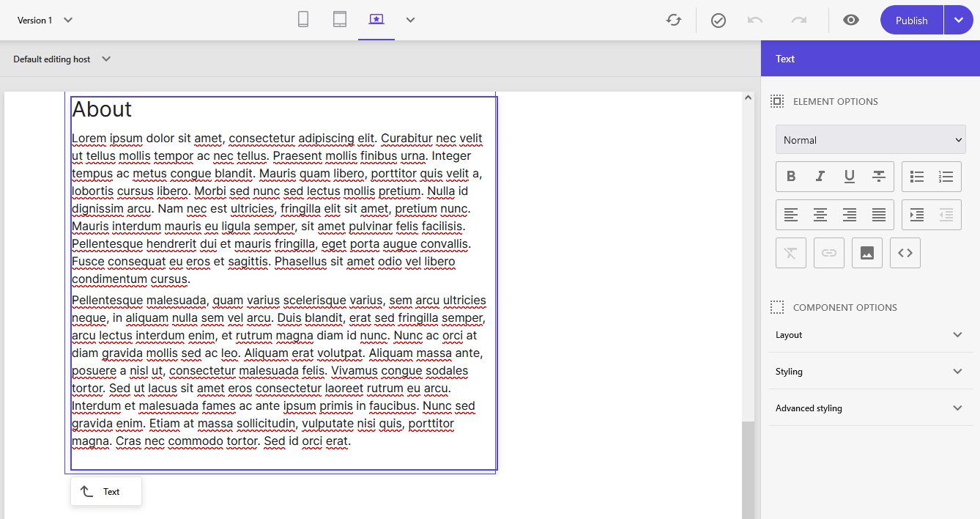The height and width of the screenshot is (519, 980).
Task: Toggle preview mode eye icon
Action: (851, 20)
